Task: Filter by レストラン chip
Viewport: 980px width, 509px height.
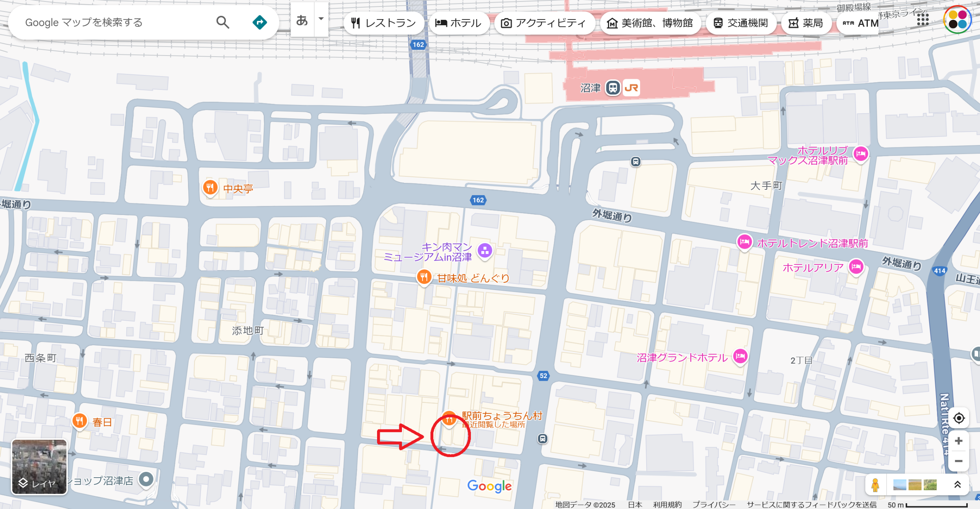Action: point(384,23)
